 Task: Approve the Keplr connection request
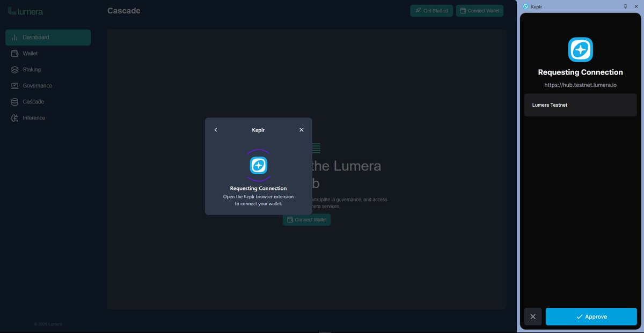click(x=591, y=316)
